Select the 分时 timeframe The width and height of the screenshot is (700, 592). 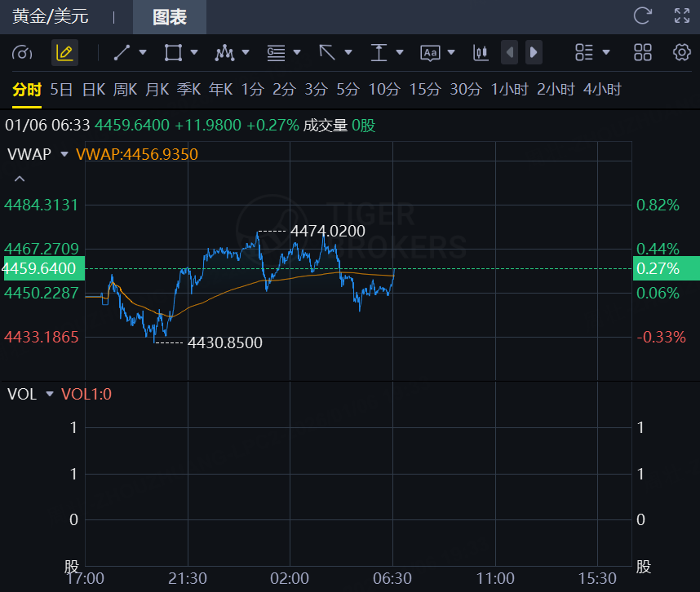27,90
